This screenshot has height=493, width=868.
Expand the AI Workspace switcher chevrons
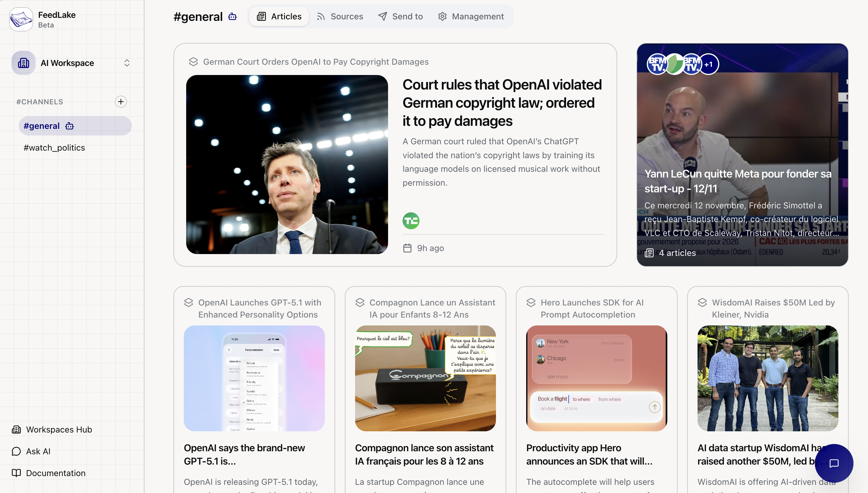pyautogui.click(x=127, y=63)
